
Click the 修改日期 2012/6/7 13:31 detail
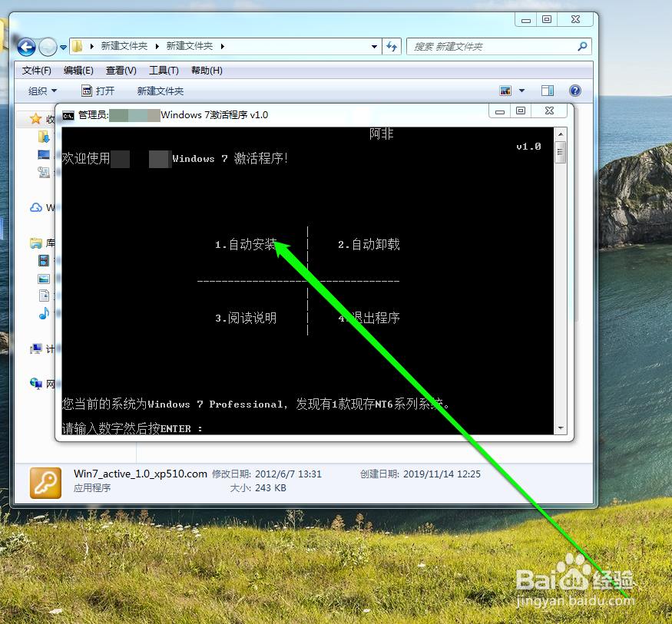tap(266, 474)
